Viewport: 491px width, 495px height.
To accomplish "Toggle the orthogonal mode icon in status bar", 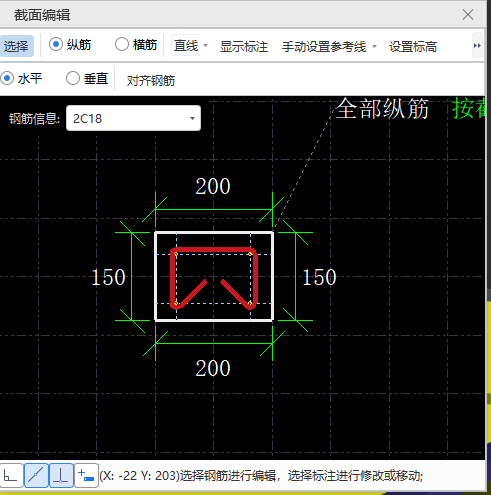I will click(11, 475).
